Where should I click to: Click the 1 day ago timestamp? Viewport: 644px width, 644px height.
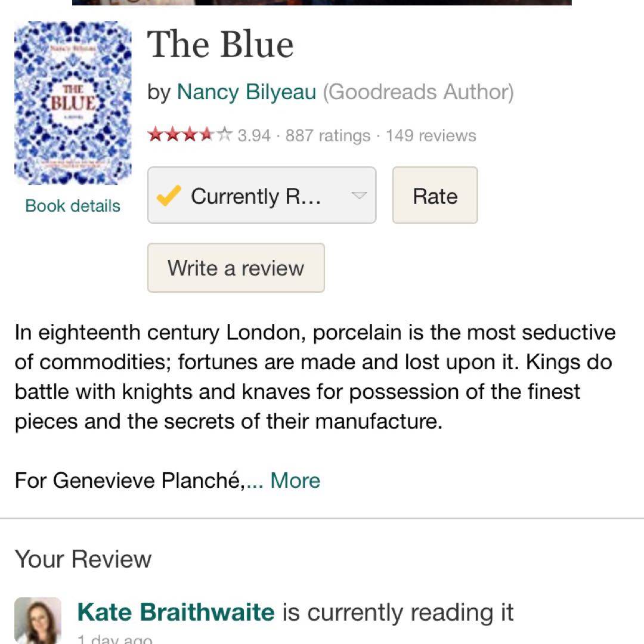(x=114, y=639)
